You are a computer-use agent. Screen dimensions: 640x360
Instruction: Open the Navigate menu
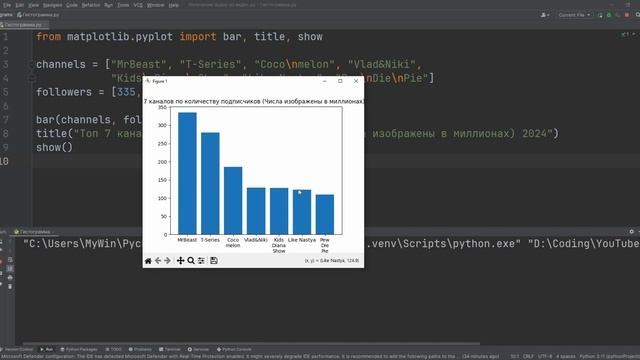click(x=52, y=5)
